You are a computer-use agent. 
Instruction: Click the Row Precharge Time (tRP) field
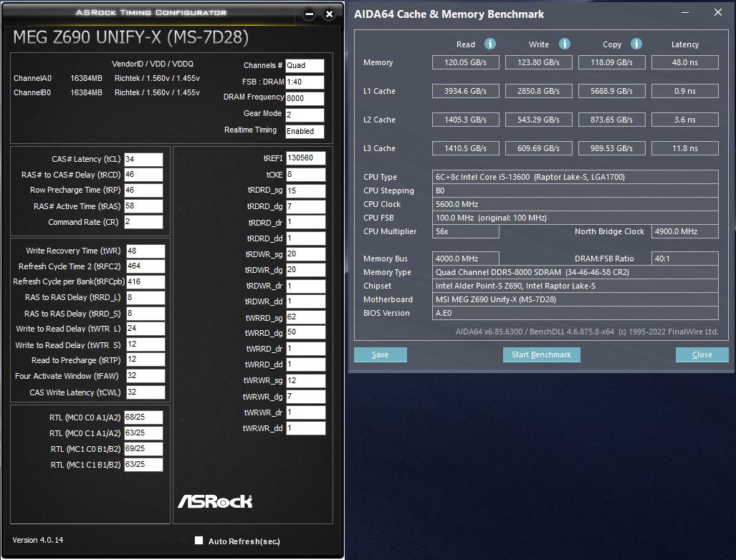pyautogui.click(x=143, y=190)
